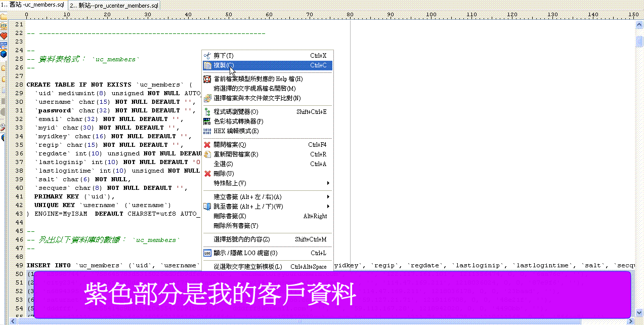Open the 新站--pre_ucenter_members.sql tab
This screenshot has height=325, width=644.
(x=114, y=6)
